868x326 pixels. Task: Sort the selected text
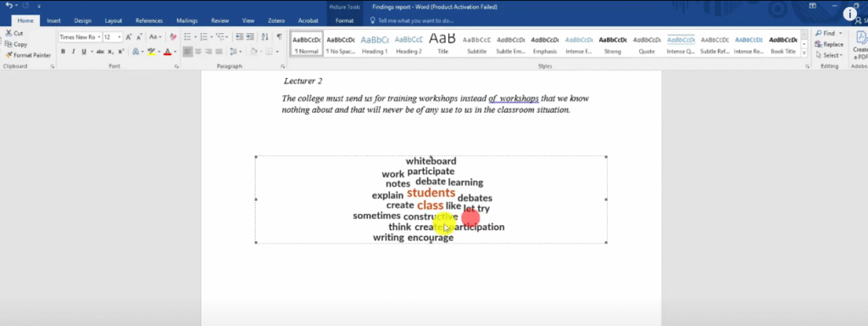[264, 37]
